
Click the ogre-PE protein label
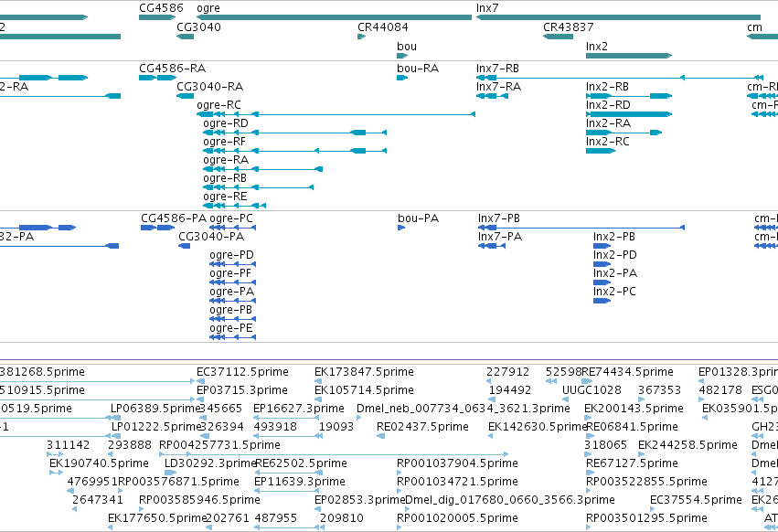(231, 328)
